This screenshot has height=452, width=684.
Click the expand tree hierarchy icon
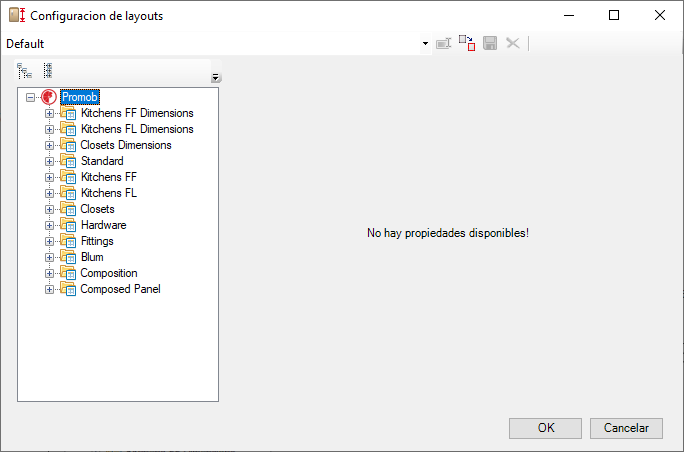tap(24, 71)
